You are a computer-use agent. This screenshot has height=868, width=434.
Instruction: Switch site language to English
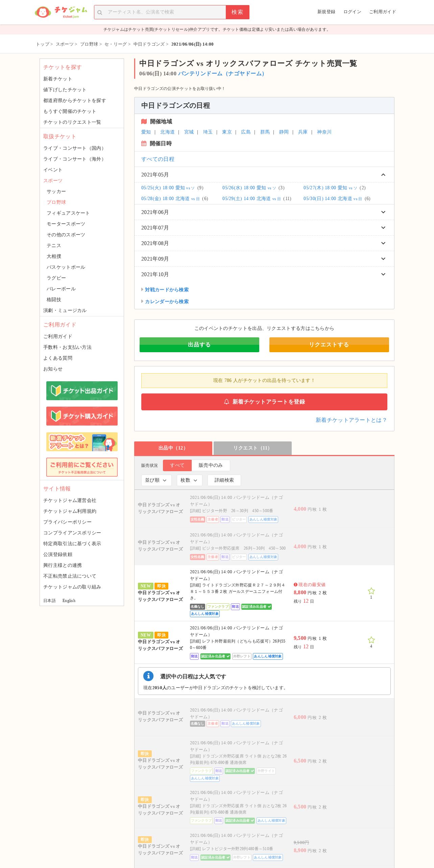click(69, 601)
